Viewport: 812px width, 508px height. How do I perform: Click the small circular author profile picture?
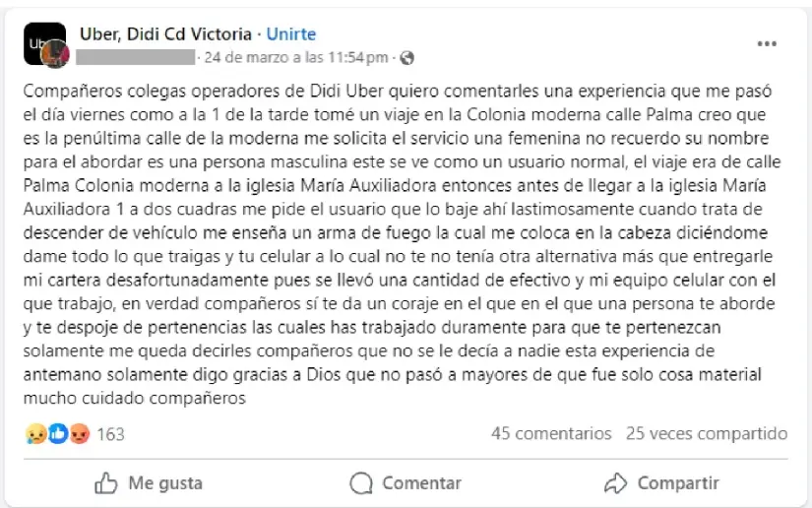(x=54, y=56)
